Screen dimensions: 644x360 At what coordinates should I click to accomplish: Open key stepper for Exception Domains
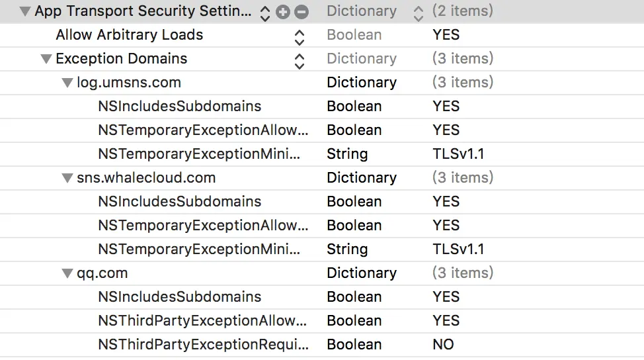click(x=300, y=60)
